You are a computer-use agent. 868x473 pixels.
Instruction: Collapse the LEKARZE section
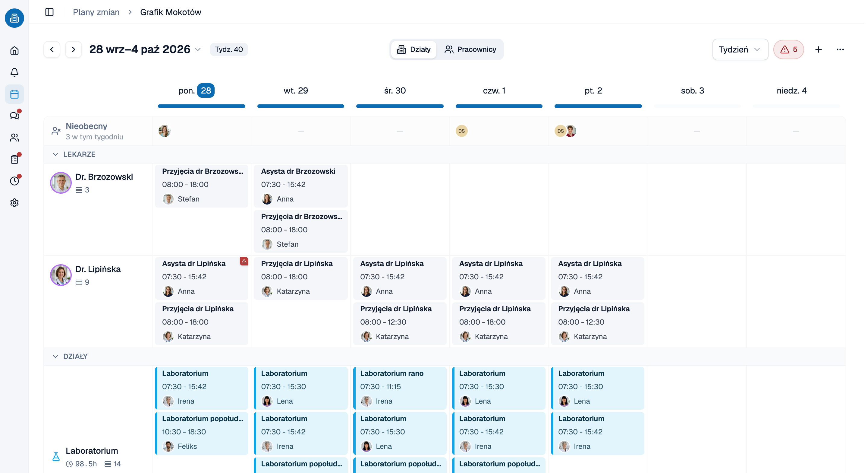tap(55, 154)
